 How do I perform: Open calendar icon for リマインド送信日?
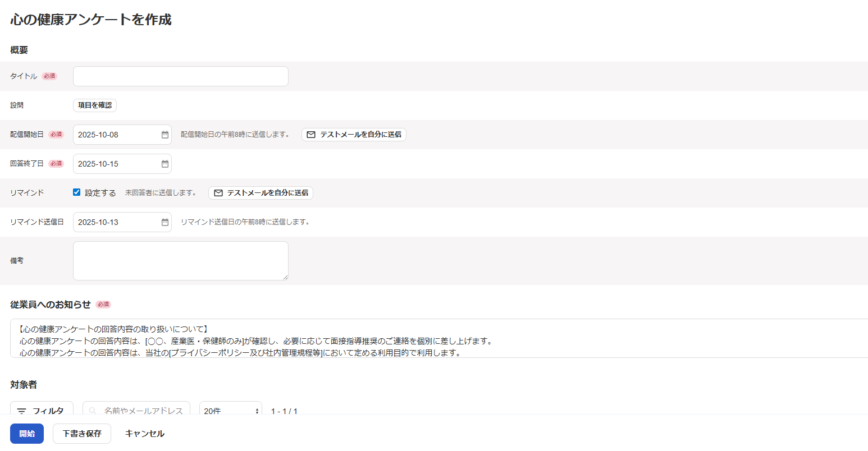point(165,222)
